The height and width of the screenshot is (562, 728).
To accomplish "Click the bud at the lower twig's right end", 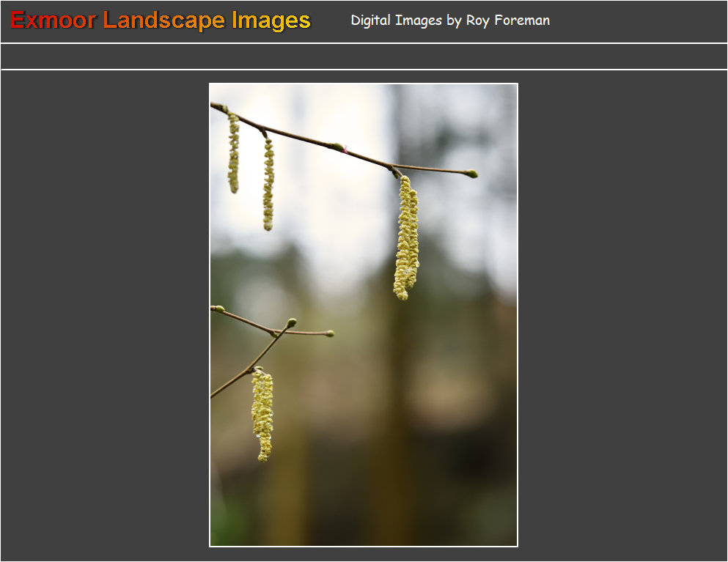I will click(x=329, y=333).
